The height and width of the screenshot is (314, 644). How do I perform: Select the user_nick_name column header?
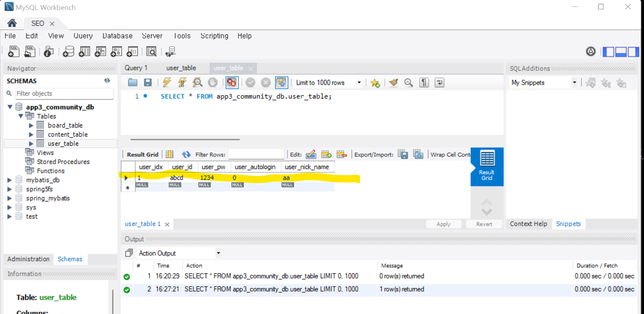coord(307,167)
